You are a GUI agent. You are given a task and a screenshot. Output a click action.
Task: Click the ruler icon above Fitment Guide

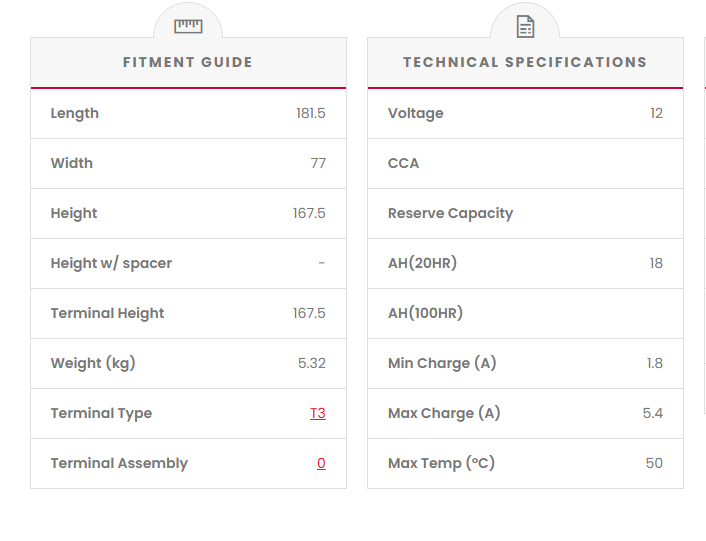[188, 26]
